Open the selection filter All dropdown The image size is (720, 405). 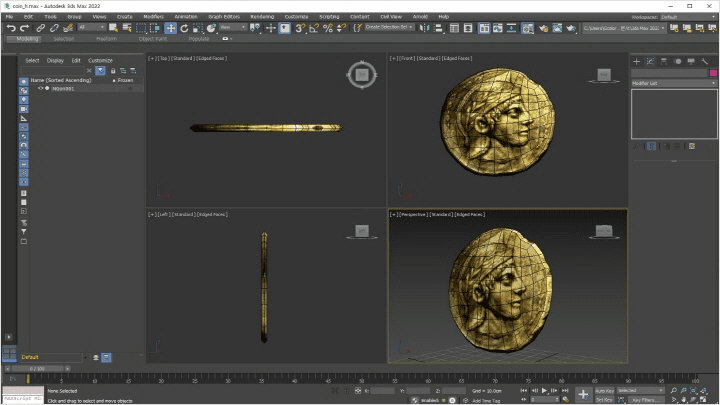(91, 28)
